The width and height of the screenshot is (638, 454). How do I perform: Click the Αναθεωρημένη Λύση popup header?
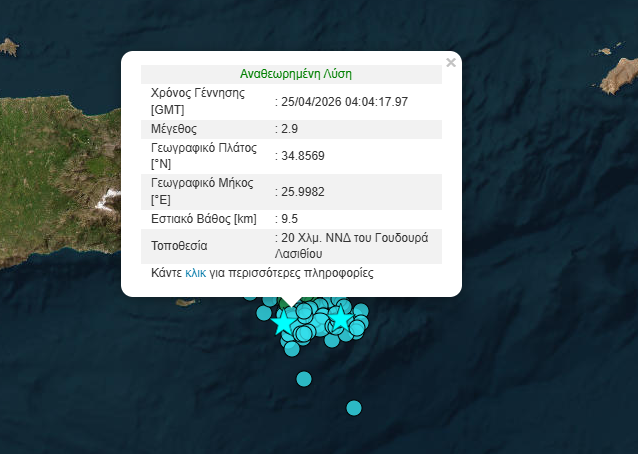(x=295, y=74)
